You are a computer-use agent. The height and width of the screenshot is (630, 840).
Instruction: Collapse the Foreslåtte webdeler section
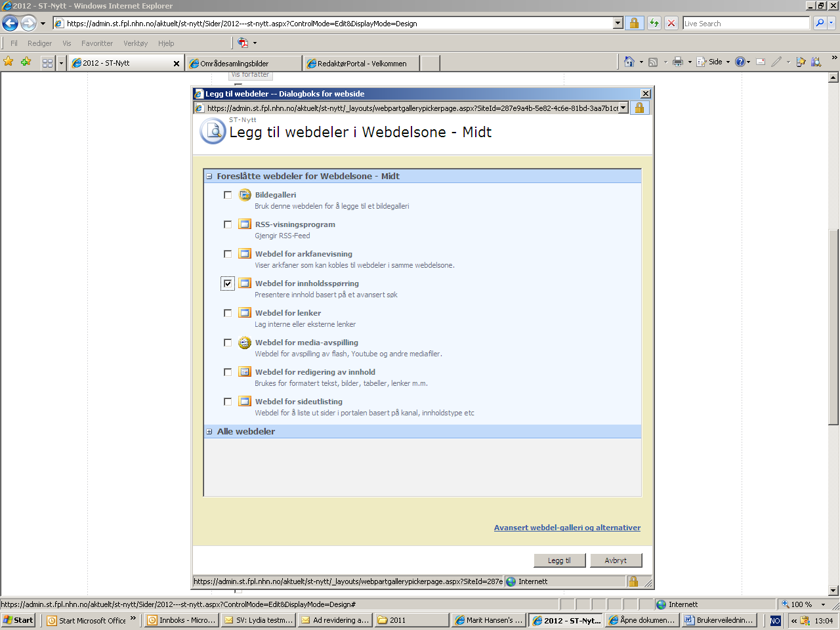coord(209,176)
